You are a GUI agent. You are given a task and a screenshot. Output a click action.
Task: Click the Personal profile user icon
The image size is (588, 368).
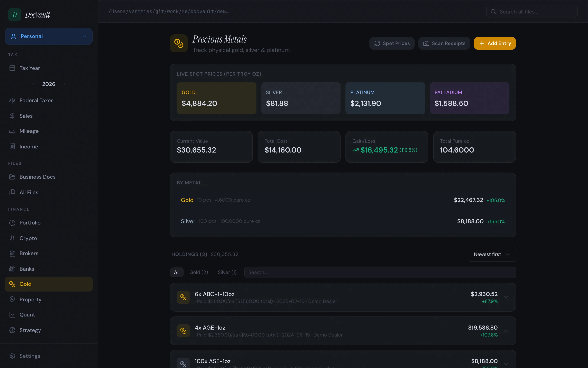tap(13, 36)
